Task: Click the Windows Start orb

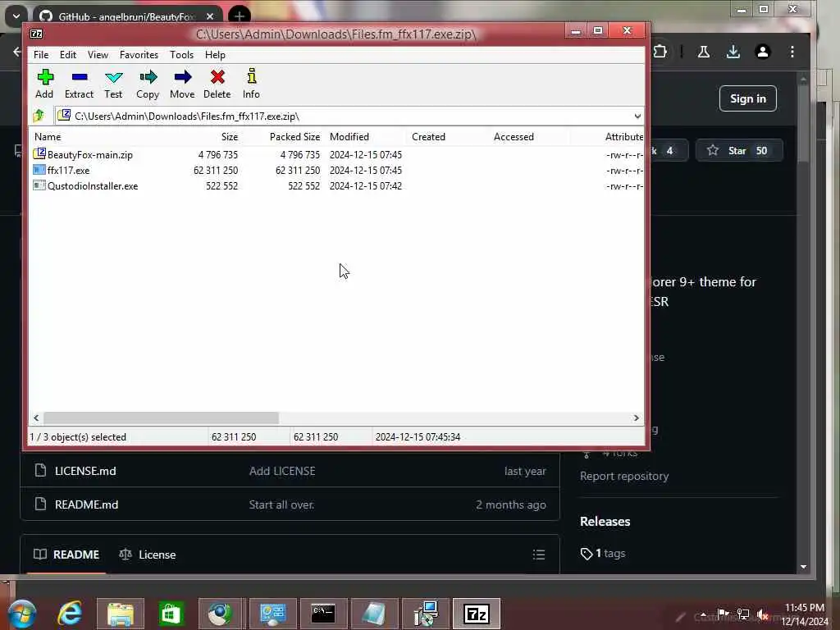Action: tap(21, 614)
